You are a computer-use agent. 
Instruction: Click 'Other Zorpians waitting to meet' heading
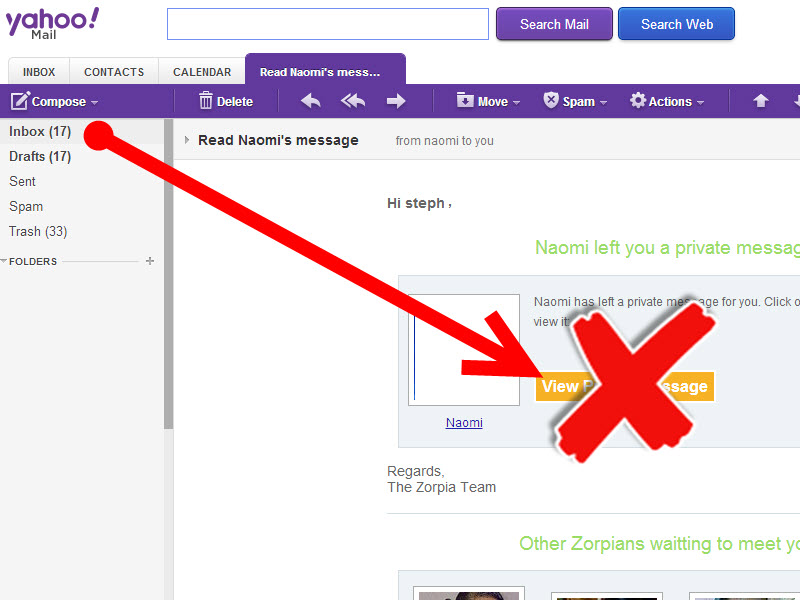660,544
